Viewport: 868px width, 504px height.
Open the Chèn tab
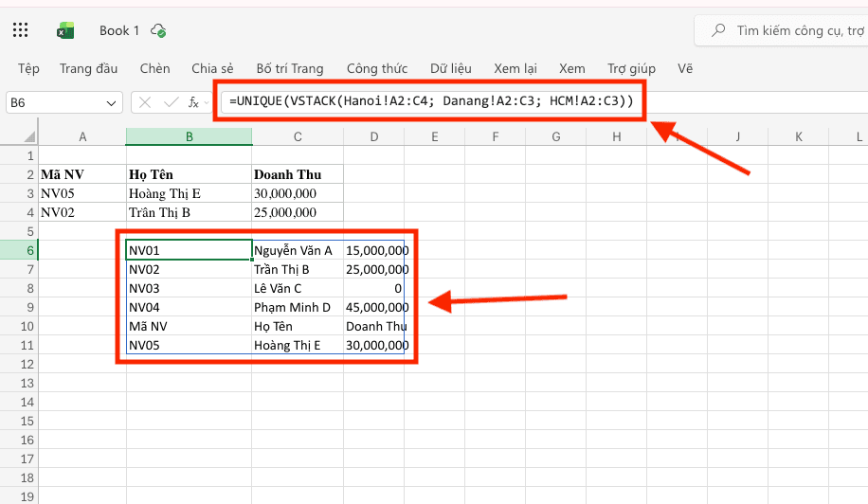pos(155,68)
